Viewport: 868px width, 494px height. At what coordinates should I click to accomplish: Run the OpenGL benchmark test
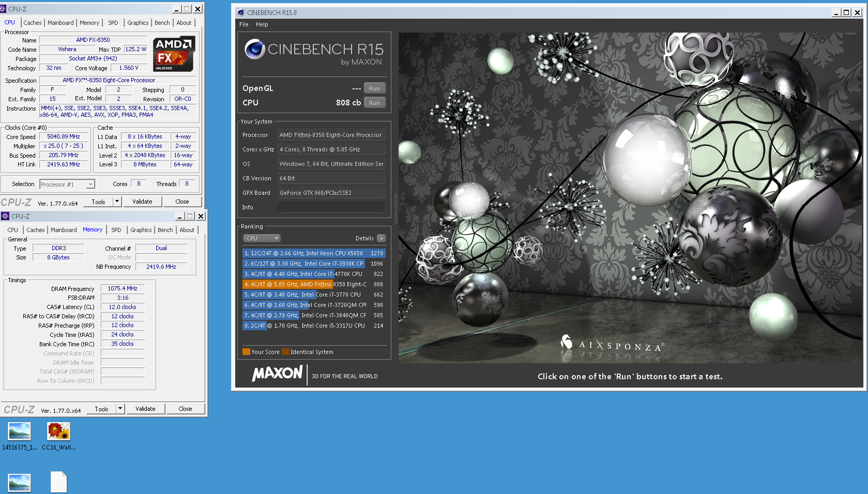pos(375,88)
